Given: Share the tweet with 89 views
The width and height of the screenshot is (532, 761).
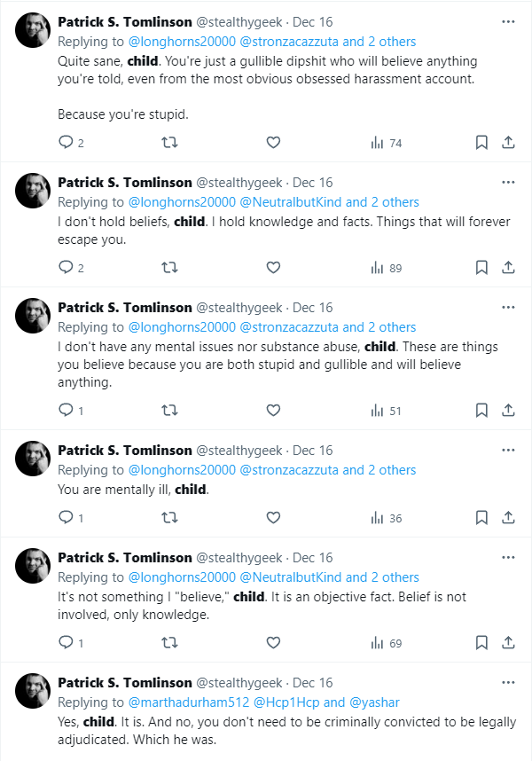Looking at the screenshot, I should pyautogui.click(x=508, y=268).
